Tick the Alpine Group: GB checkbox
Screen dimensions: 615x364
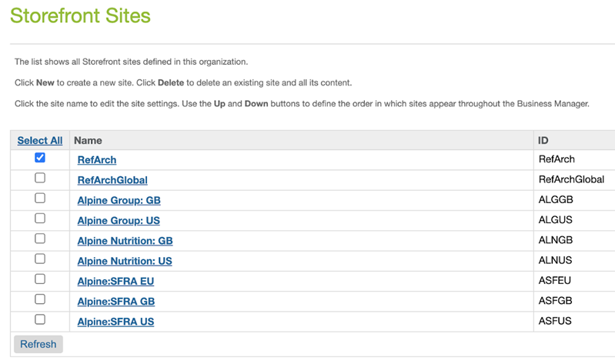39,198
